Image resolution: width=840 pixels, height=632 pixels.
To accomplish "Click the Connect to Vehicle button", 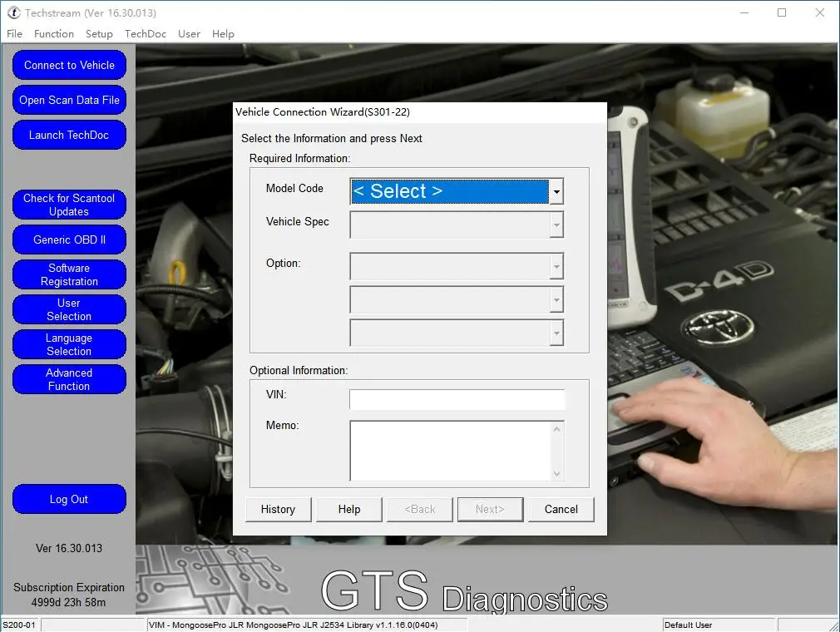I will coord(69,66).
